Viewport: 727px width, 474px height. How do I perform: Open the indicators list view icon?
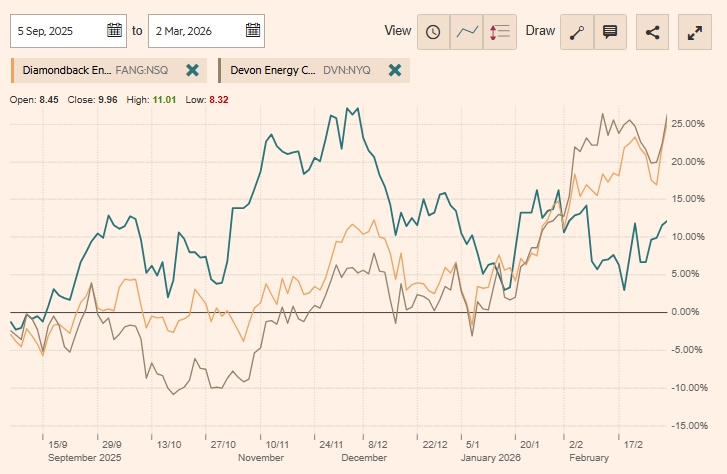pos(499,31)
